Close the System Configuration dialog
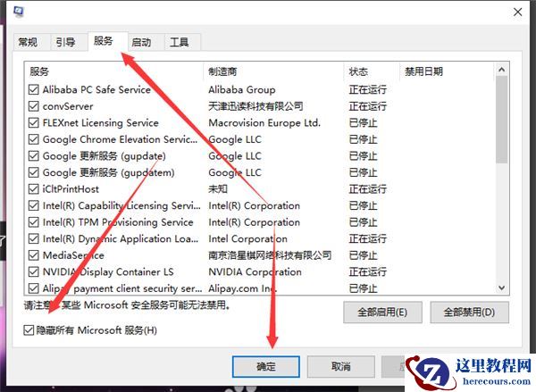This screenshot has height=392, width=536. pyautogui.click(x=517, y=12)
